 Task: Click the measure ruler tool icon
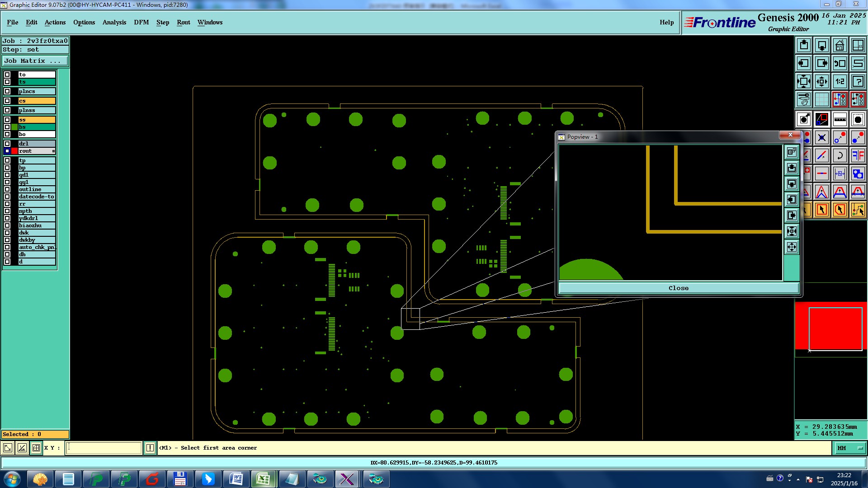click(840, 119)
